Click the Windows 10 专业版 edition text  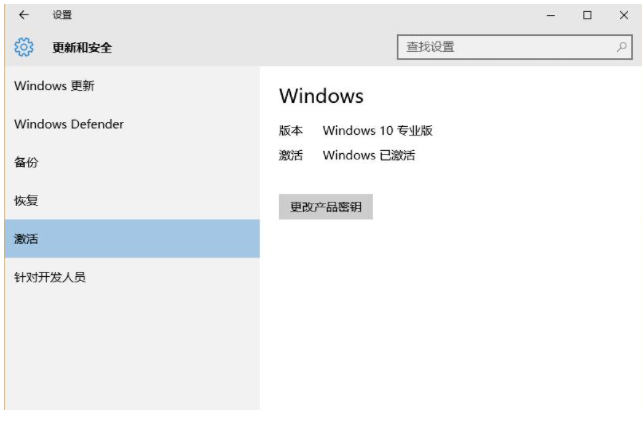click(x=377, y=131)
